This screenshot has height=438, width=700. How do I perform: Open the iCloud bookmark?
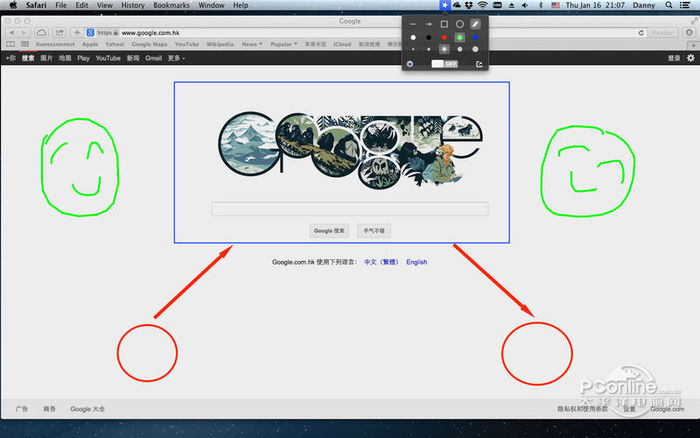point(342,44)
